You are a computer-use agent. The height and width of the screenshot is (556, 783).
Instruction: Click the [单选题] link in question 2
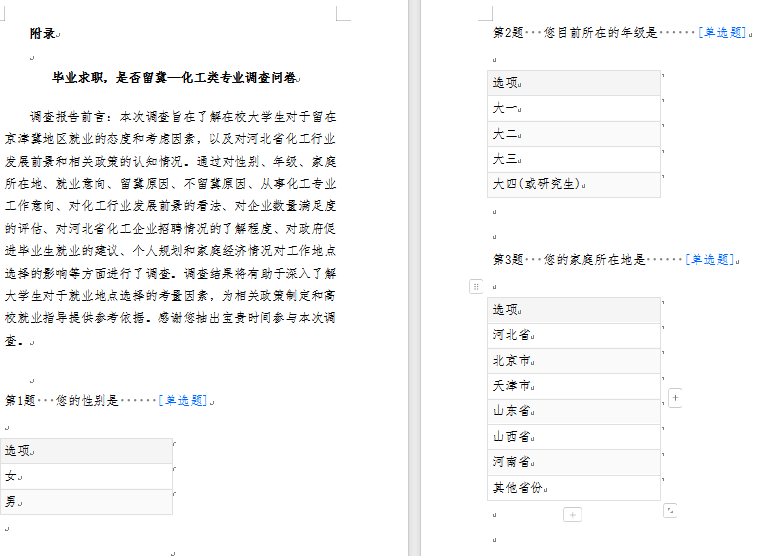click(722, 32)
